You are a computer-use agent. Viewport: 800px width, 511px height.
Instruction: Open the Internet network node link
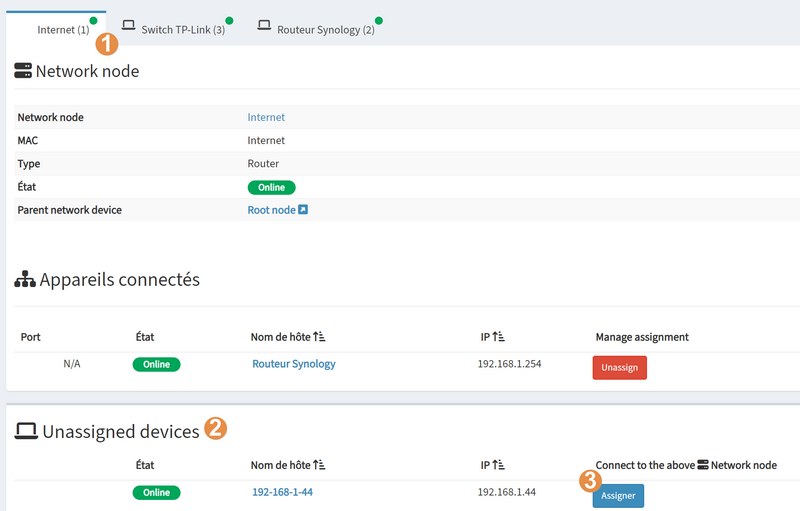266,117
